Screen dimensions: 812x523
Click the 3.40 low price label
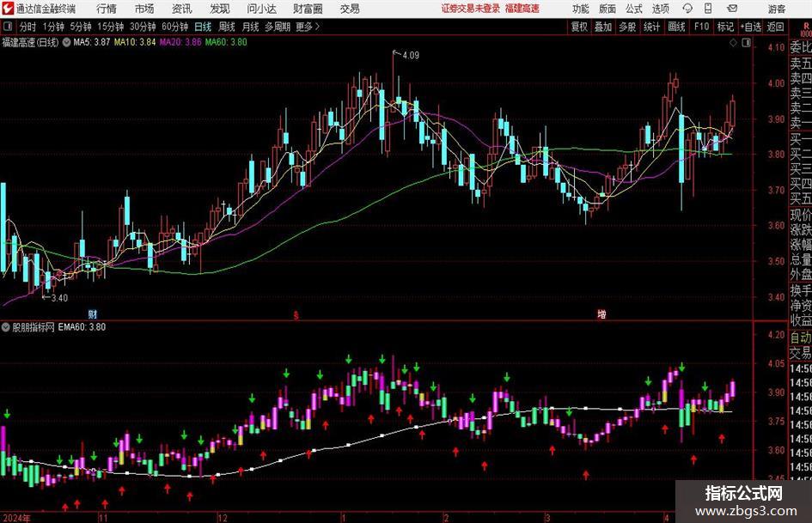[x=59, y=298]
